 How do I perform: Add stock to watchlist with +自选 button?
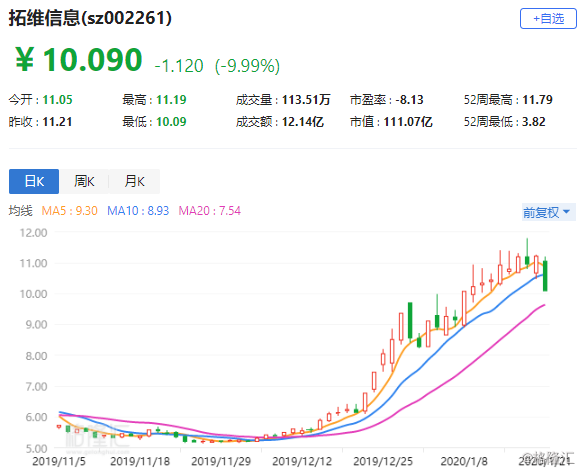tap(548, 19)
